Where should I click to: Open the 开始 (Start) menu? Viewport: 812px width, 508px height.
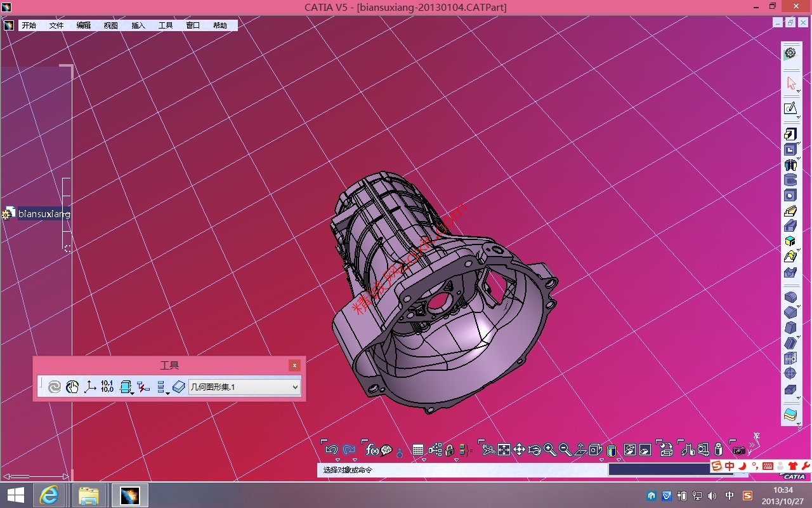click(x=29, y=25)
